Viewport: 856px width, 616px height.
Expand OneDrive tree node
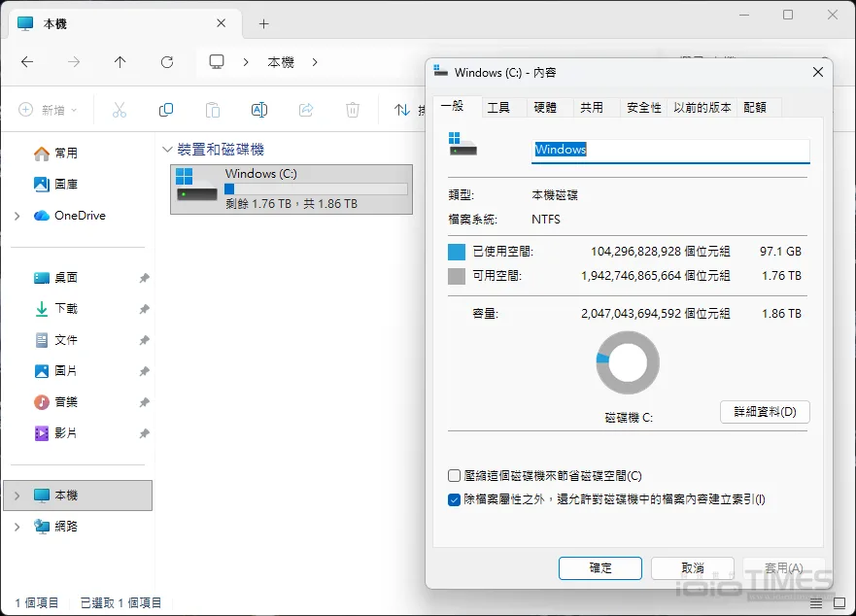17,217
